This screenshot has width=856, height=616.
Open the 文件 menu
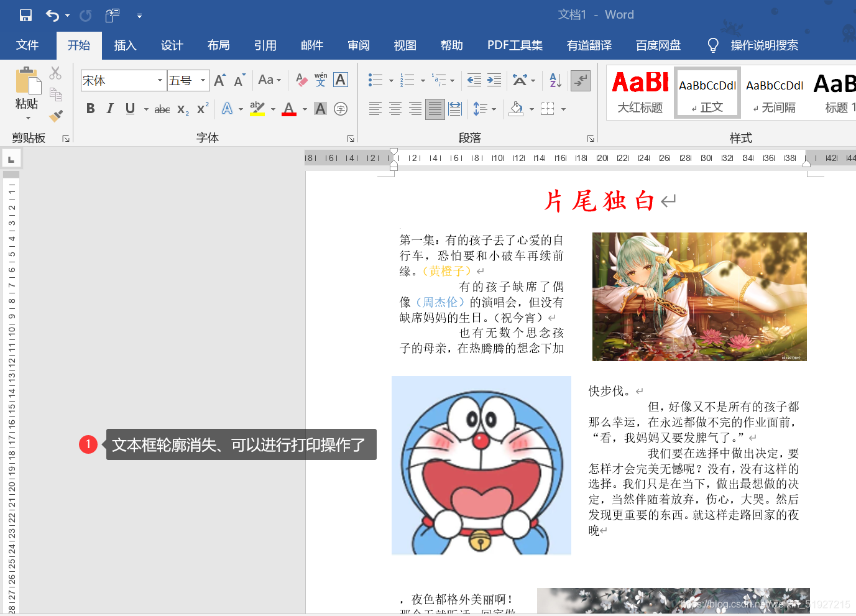[x=27, y=45]
